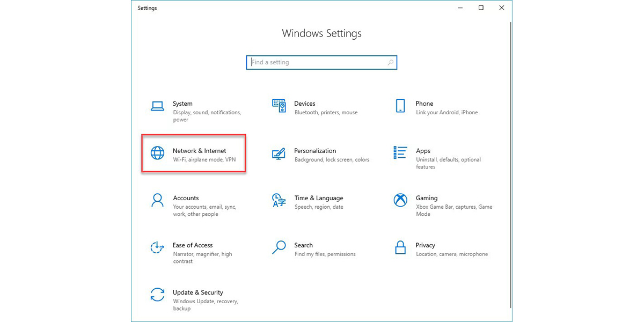644x322 pixels.
Task: Open the Apps list icon
Action: [x=400, y=152]
